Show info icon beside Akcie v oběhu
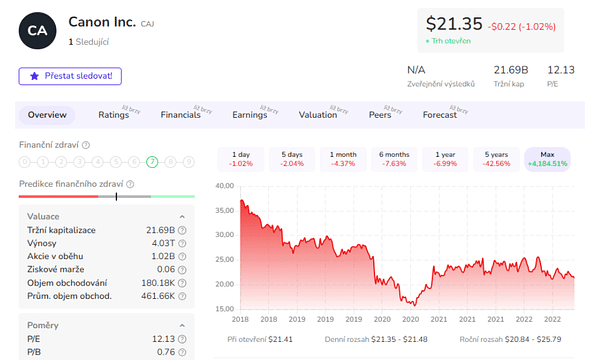The image size is (600, 360). 183,256
